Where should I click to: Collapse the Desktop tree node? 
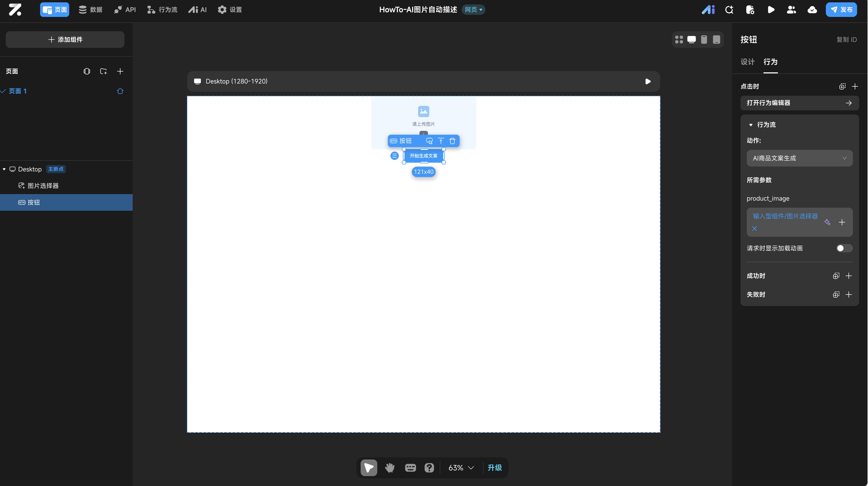tap(4, 169)
